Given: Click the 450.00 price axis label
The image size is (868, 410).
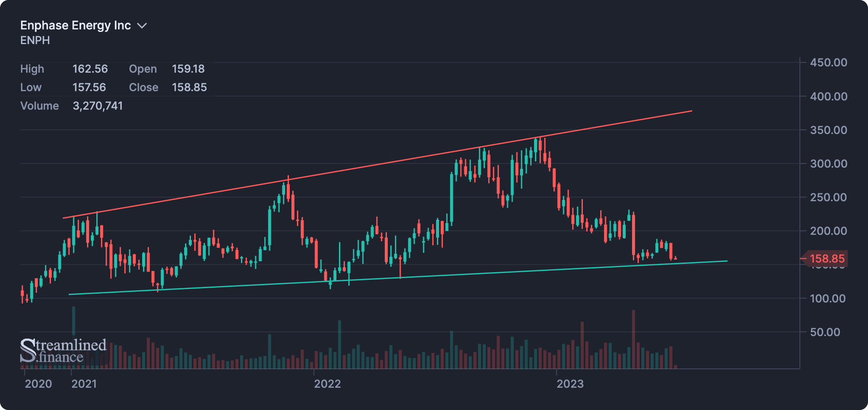Looking at the screenshot, I should (x=828, y=63).
